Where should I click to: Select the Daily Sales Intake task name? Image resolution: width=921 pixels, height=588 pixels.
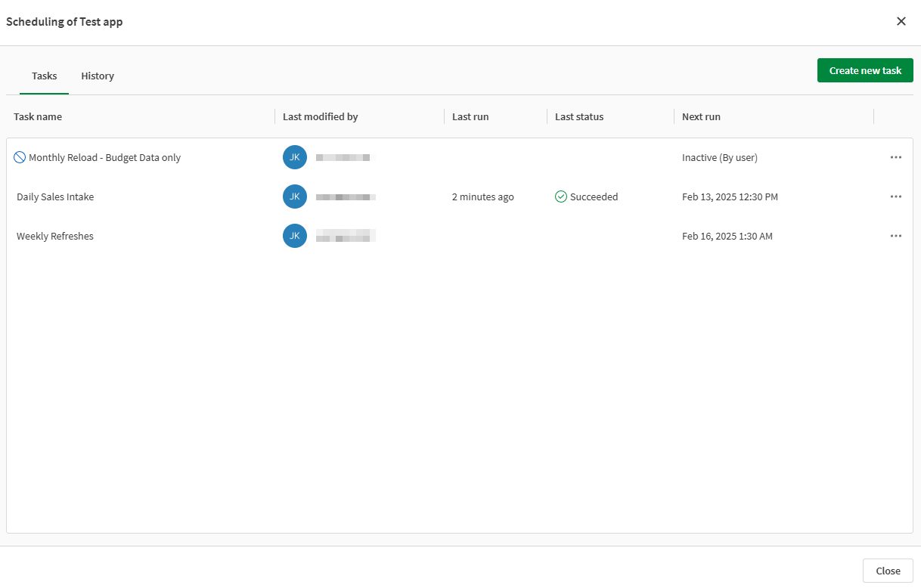(x=55, y=197)
